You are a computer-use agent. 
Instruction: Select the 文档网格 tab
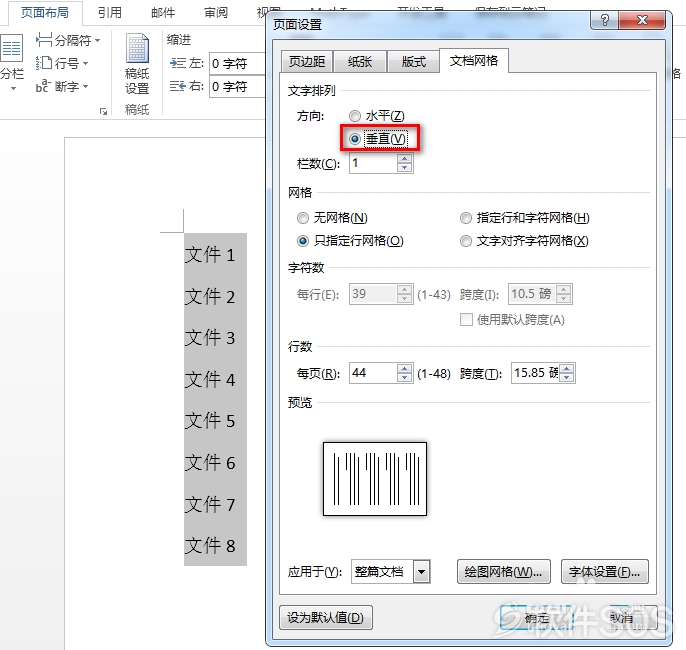pyautogui.click(x=474, y=60)
